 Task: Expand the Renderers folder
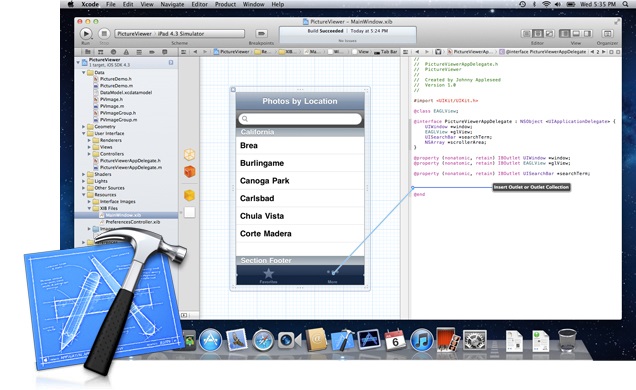point(89,140)
